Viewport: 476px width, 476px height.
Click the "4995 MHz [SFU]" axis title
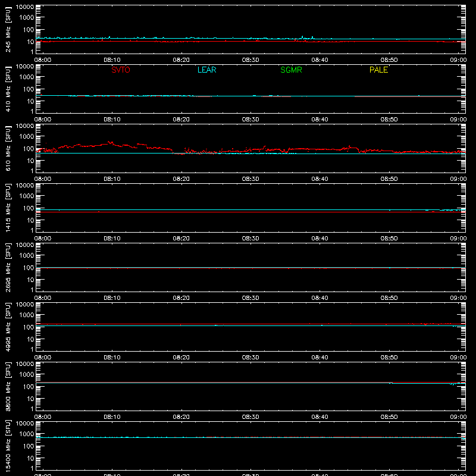(8, 327)
